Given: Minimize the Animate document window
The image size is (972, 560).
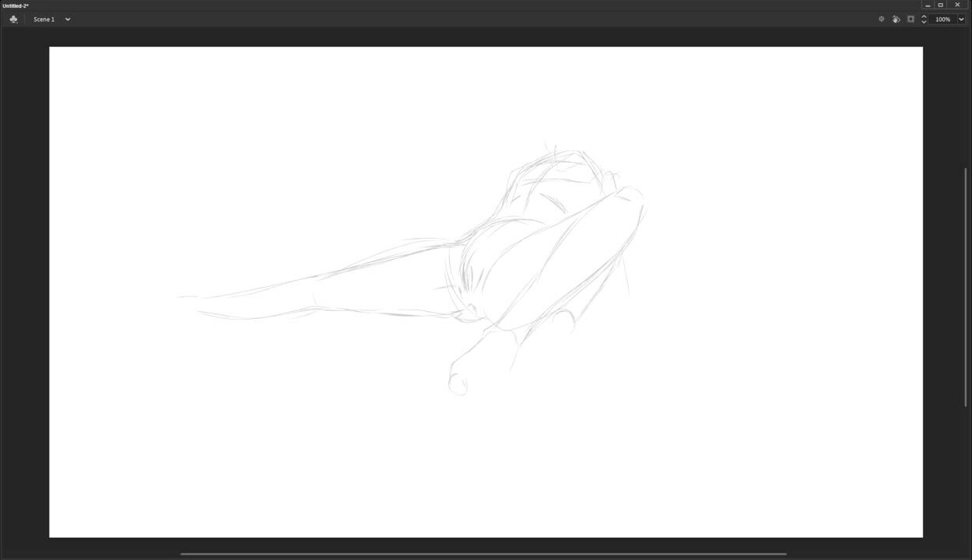Looking at the screenshot, I should click(928, 5).
